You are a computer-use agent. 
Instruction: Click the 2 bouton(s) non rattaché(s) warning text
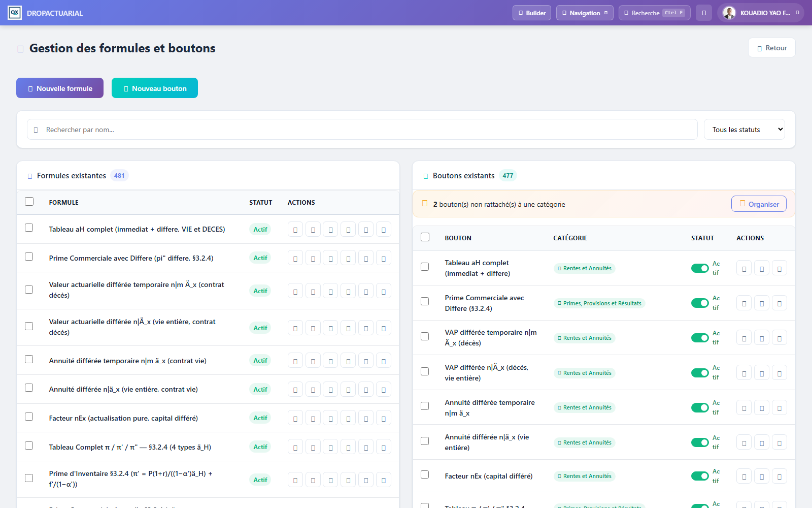[x=499, y=204]
